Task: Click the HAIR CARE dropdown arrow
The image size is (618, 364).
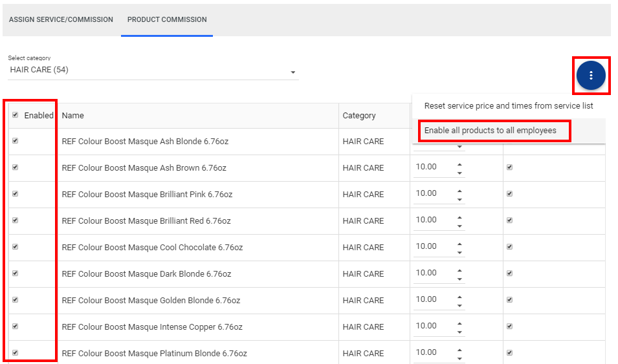Action: tap(293, 72)
